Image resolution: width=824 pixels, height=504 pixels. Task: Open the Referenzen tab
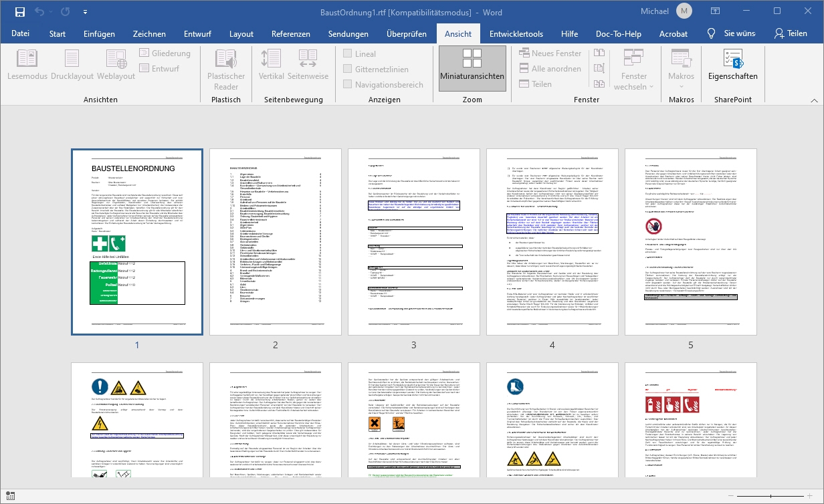(291, 33)
